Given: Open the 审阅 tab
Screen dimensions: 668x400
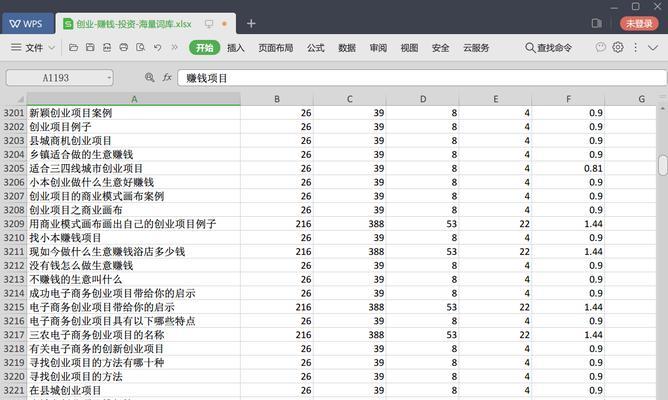Looking at the screenshot, I should (x=378, y=48).
